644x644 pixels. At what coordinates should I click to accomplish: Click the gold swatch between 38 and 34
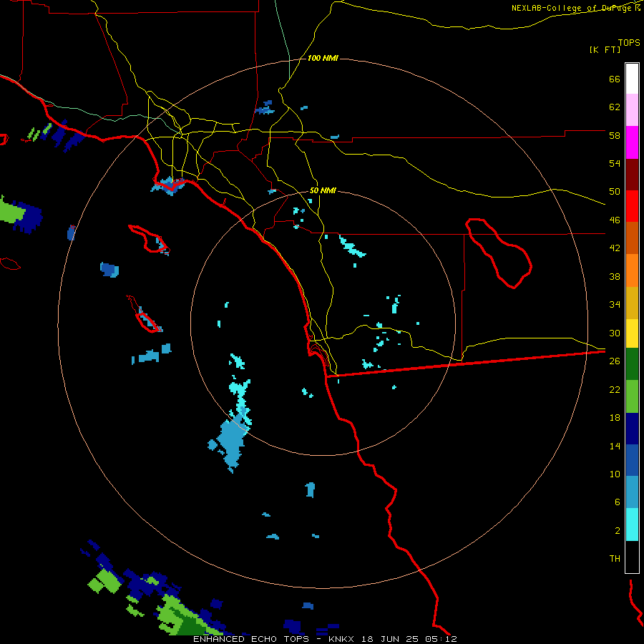point(632,303)
